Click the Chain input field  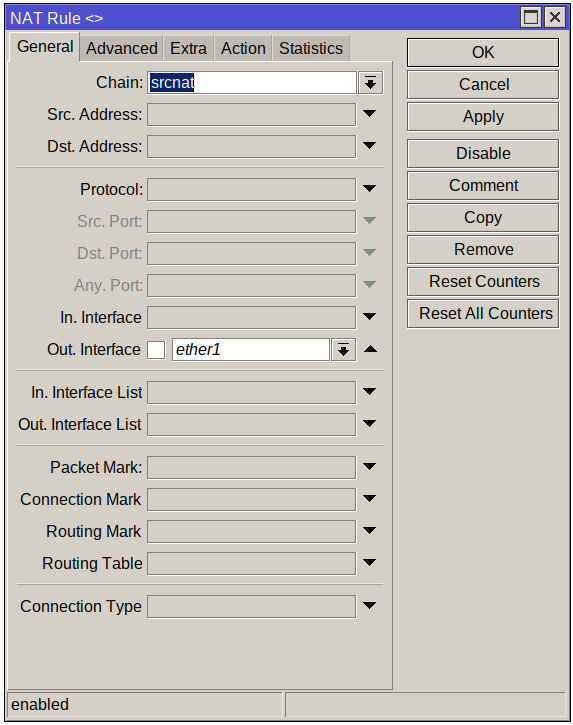(252, 83)
